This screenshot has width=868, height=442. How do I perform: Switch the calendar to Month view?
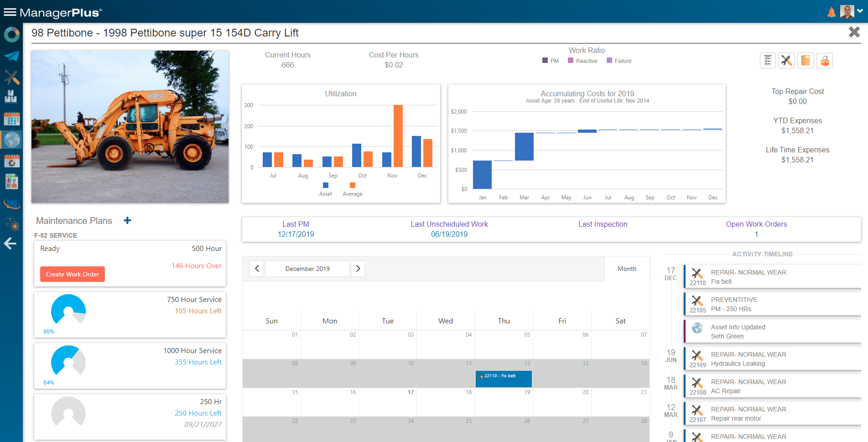click(x=627, y=269)
